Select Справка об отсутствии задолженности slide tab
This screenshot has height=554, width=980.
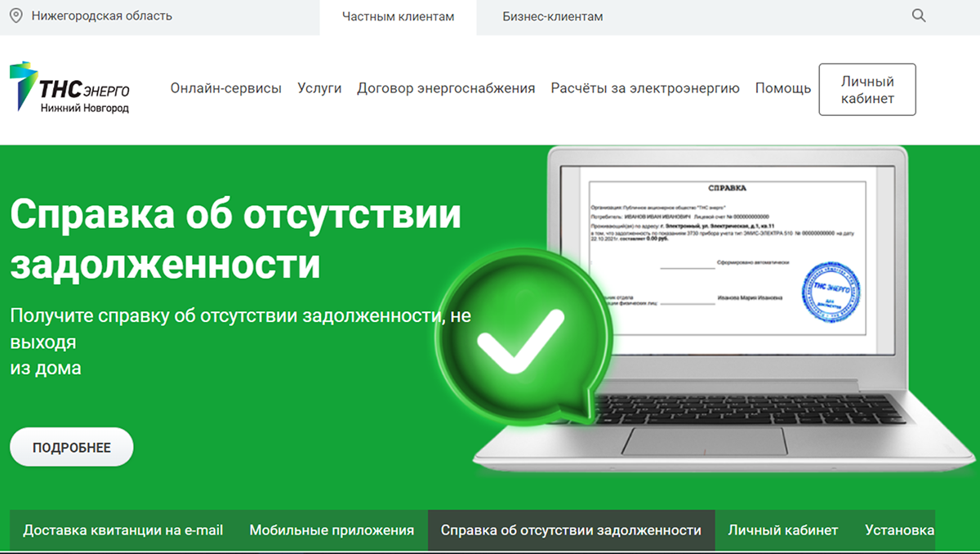(571, 530)
